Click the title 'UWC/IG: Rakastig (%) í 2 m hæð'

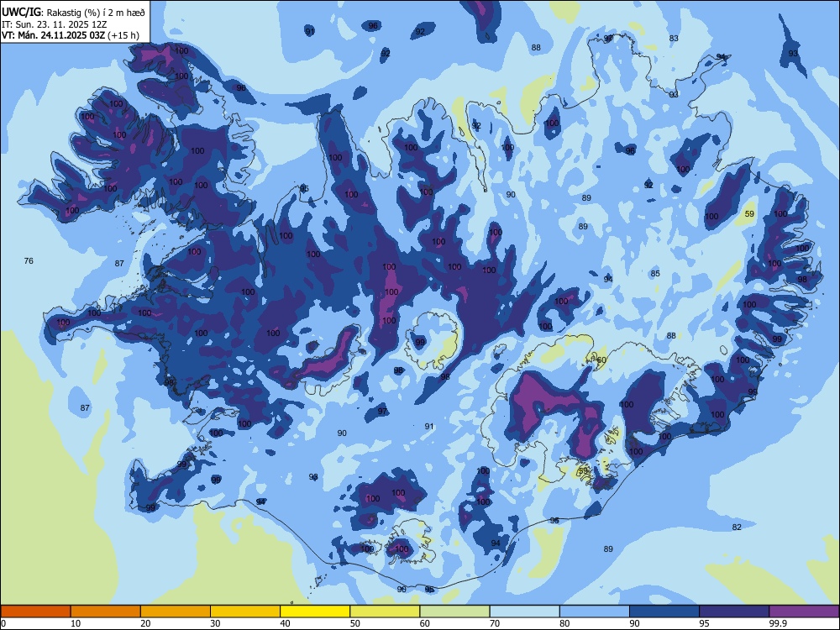(x=73, y=12)
